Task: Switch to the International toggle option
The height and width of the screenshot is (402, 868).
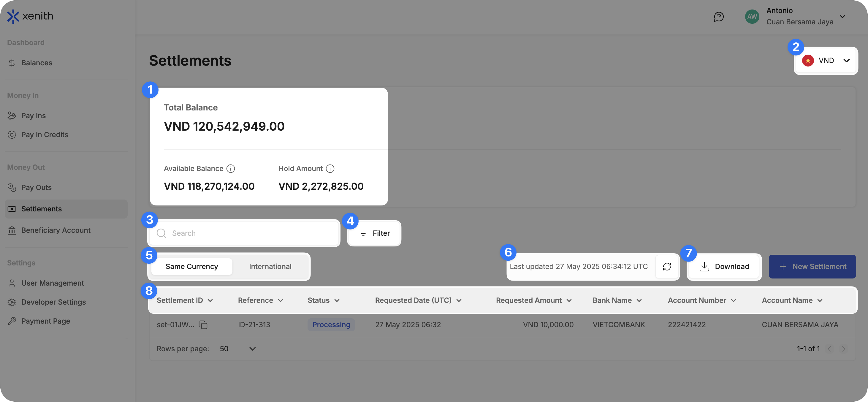Action: coord(270,267)
